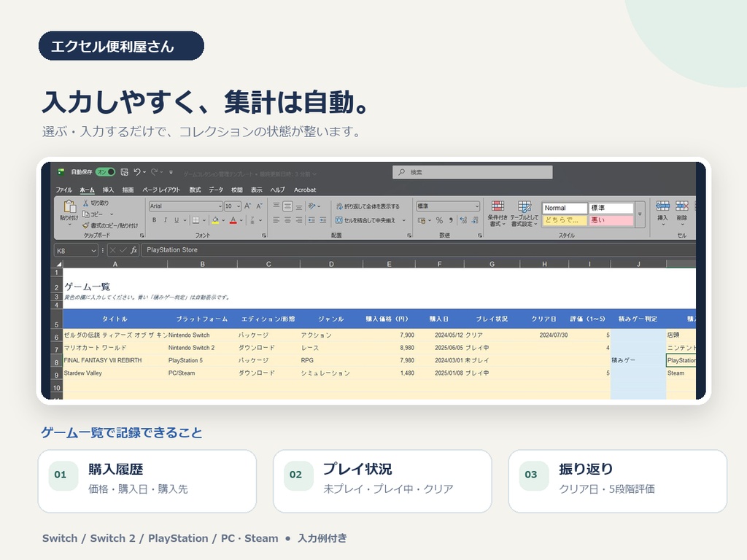747x560 pixels.
Task: Click the formula bar showing PlayStation Store
Action: [419, 250]
